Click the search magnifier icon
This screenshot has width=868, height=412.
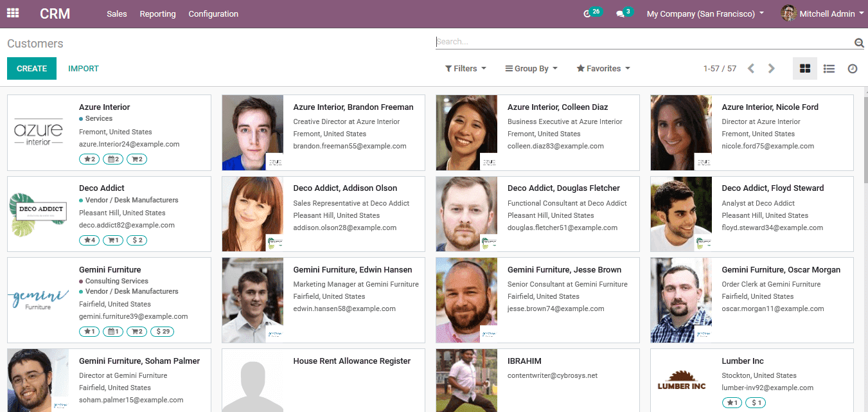pyautogui.click(x=859, y=43)
